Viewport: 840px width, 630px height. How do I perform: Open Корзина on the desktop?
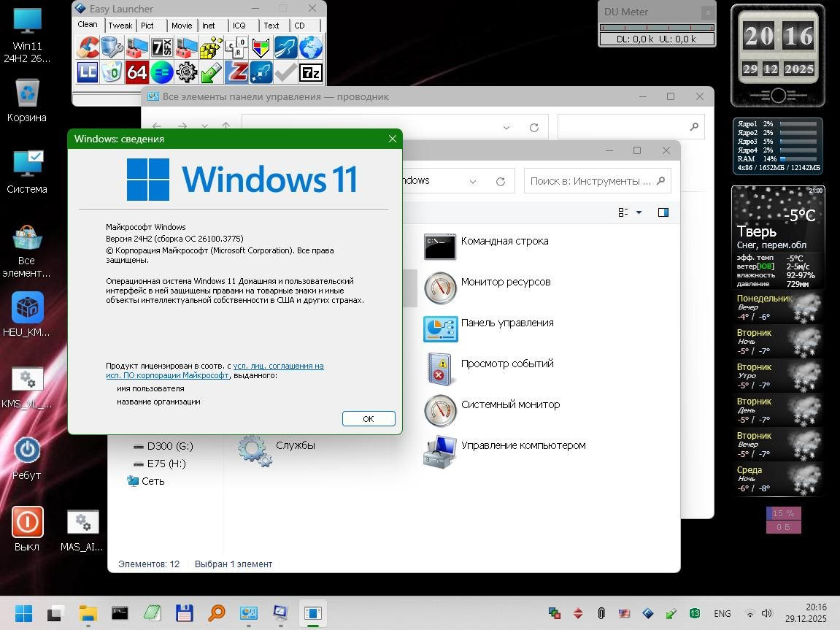click(27, 101)
